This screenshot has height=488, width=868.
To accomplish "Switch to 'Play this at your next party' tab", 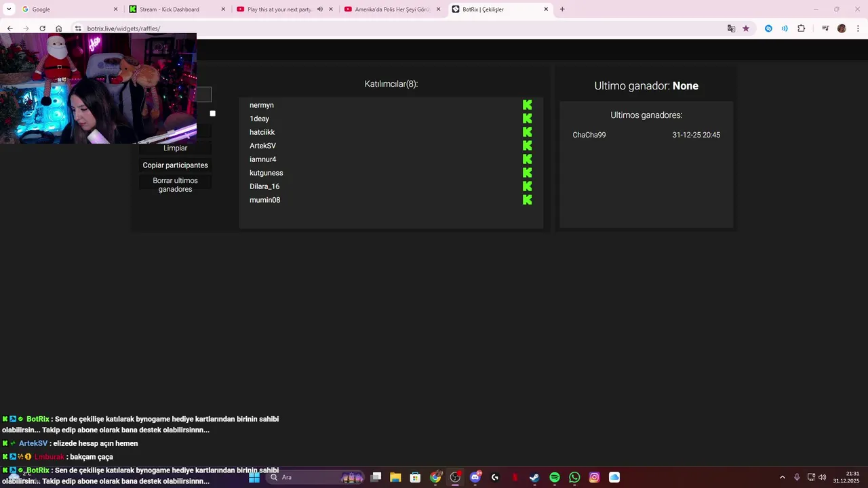I will coord(285,9).
